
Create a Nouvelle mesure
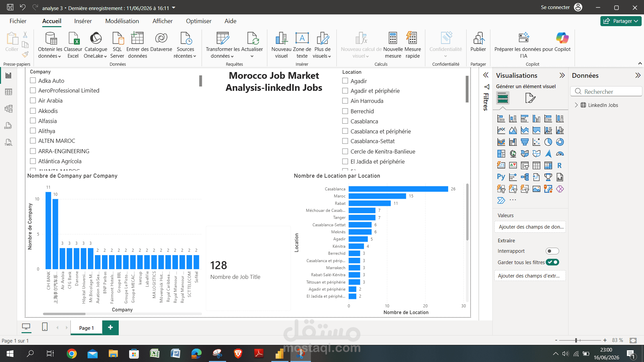click(393, 45)
